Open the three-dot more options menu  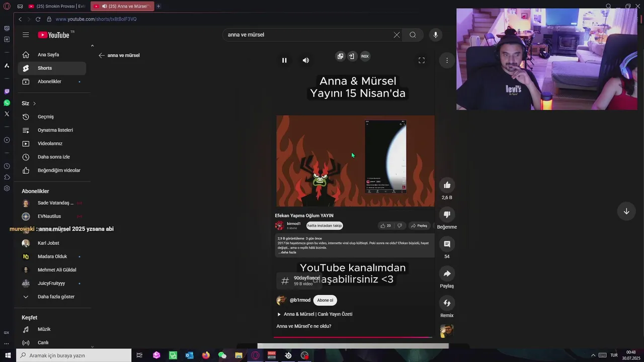tap(447, 60)
